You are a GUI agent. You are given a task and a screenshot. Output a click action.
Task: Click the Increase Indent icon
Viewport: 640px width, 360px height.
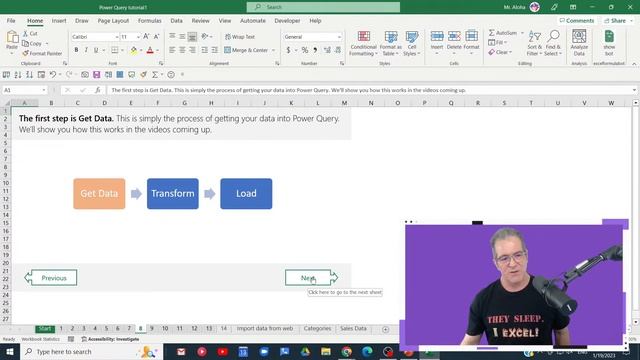click(x=215, y=50)
